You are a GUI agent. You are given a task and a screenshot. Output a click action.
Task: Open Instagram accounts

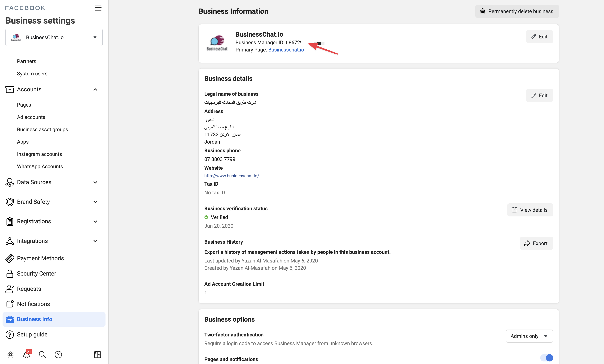[x=40, y=154]
